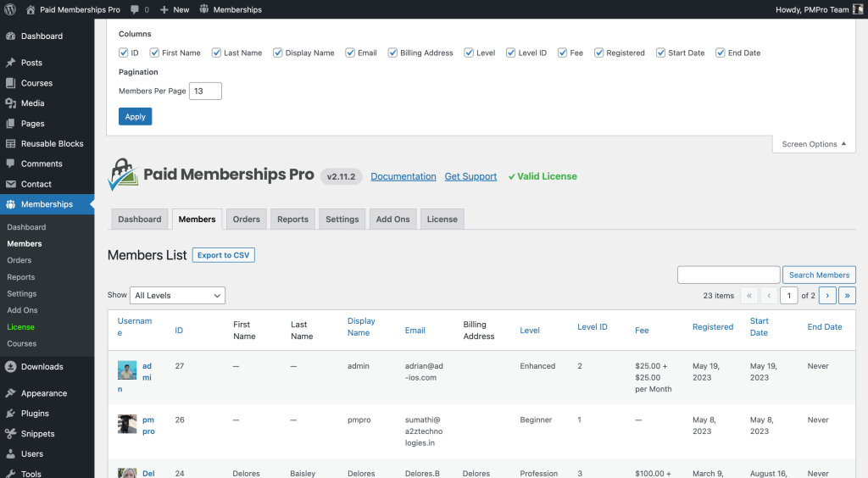Focus the Members Per Page field

pos(205,92)
